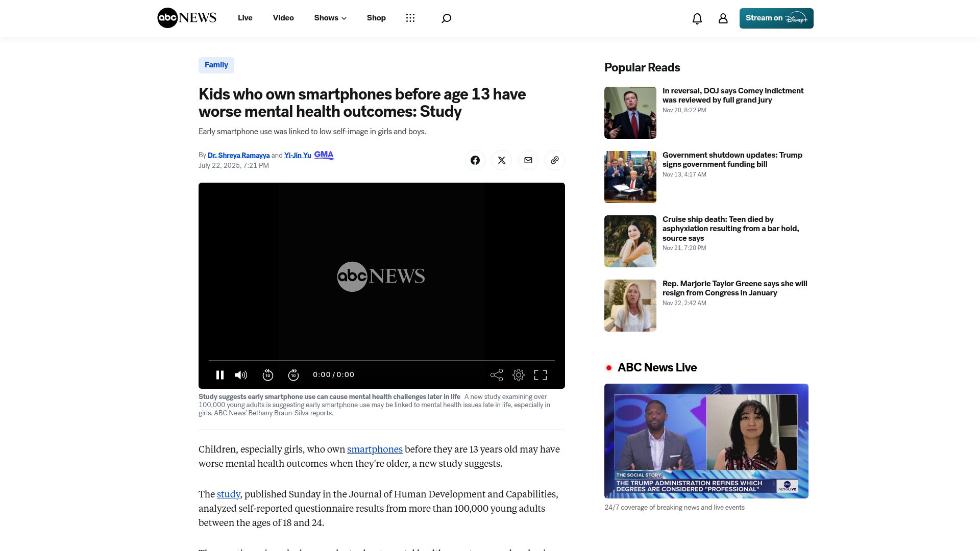980x551 pixels.
Task: Open the Family category tag
Action: [216, 65]
